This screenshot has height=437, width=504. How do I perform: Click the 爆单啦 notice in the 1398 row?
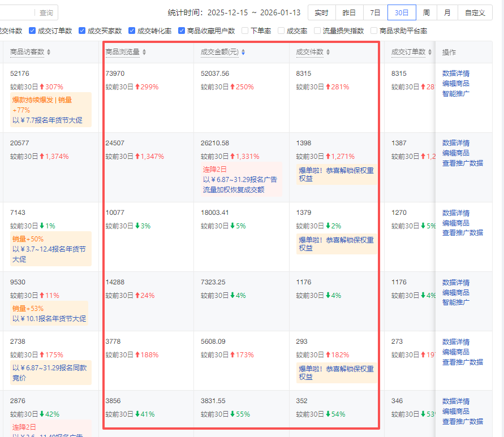[x=336, y=175]
